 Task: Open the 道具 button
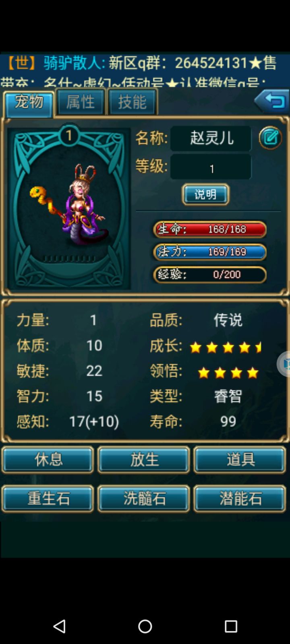[240, 459]
